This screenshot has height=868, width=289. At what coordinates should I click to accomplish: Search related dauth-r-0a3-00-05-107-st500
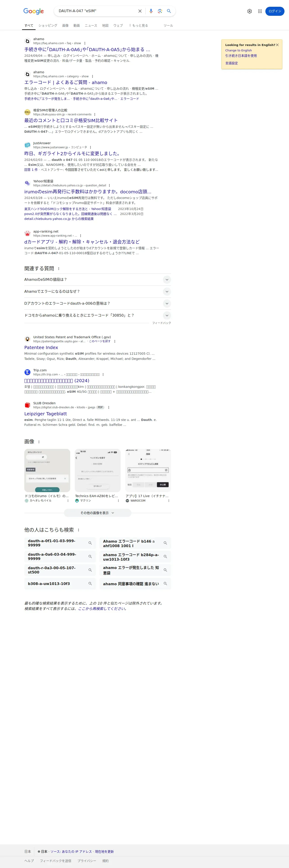point(60,570)
